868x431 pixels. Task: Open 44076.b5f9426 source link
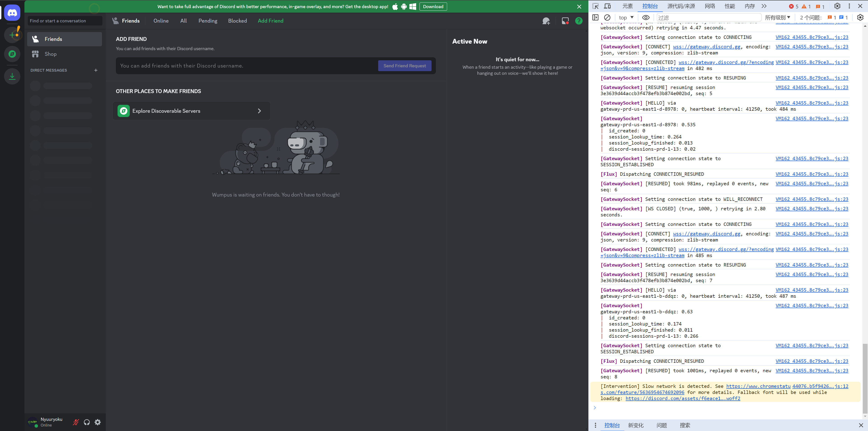pos(821,386)
